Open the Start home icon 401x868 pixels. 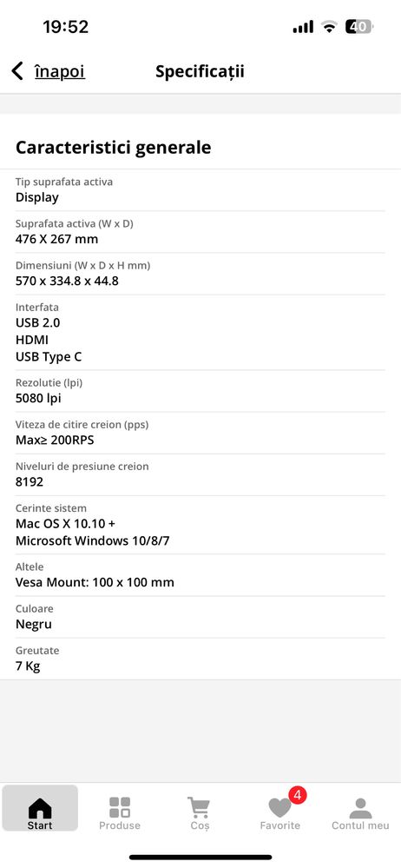click(x=40, y=808)
